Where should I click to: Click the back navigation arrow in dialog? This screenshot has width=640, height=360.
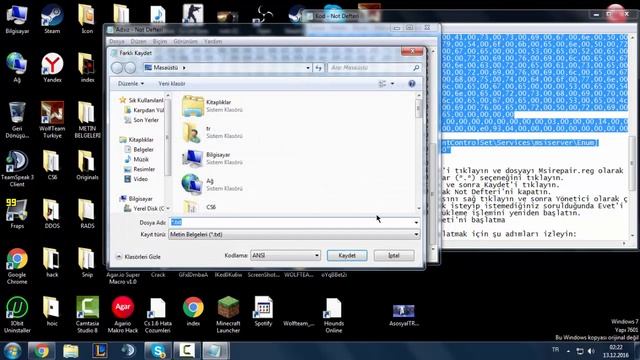click(117, 68)
